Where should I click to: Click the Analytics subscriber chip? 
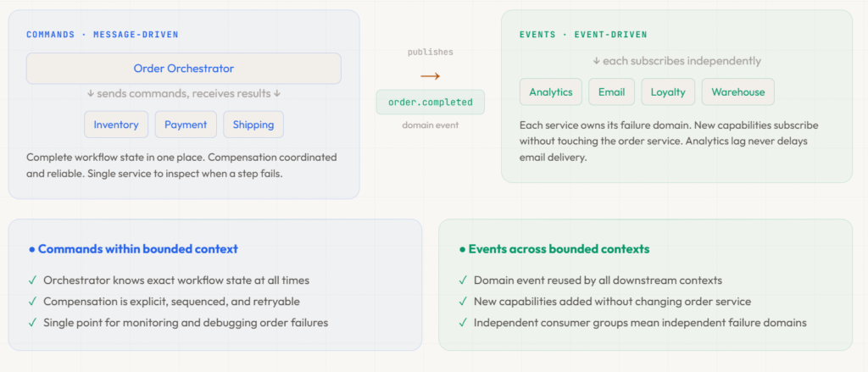pos(550,92)
